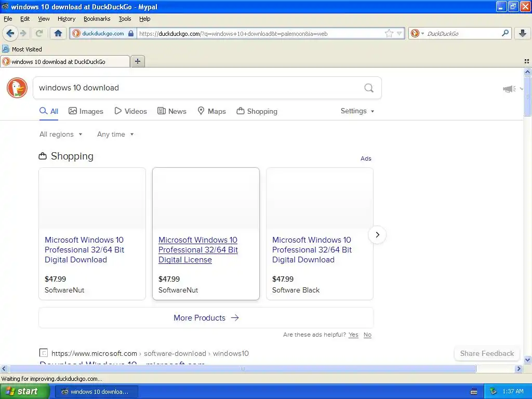Answer Yes to ads helpful question
Screen dimensions: 532x399
pyautogui.click(x=353, y=335)
